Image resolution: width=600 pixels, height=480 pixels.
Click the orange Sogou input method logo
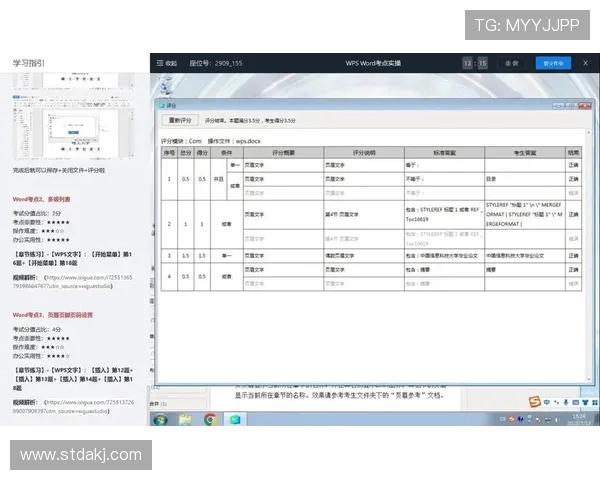[x=535, y=402]
